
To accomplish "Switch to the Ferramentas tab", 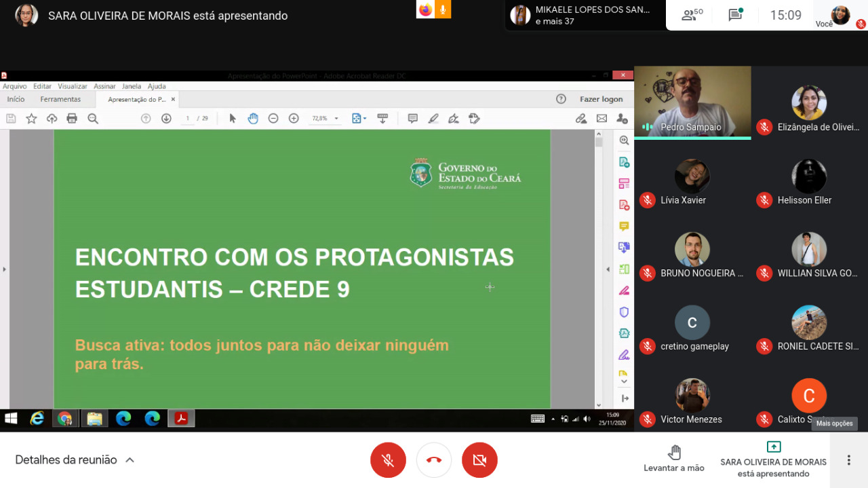I will click(60, 99).
